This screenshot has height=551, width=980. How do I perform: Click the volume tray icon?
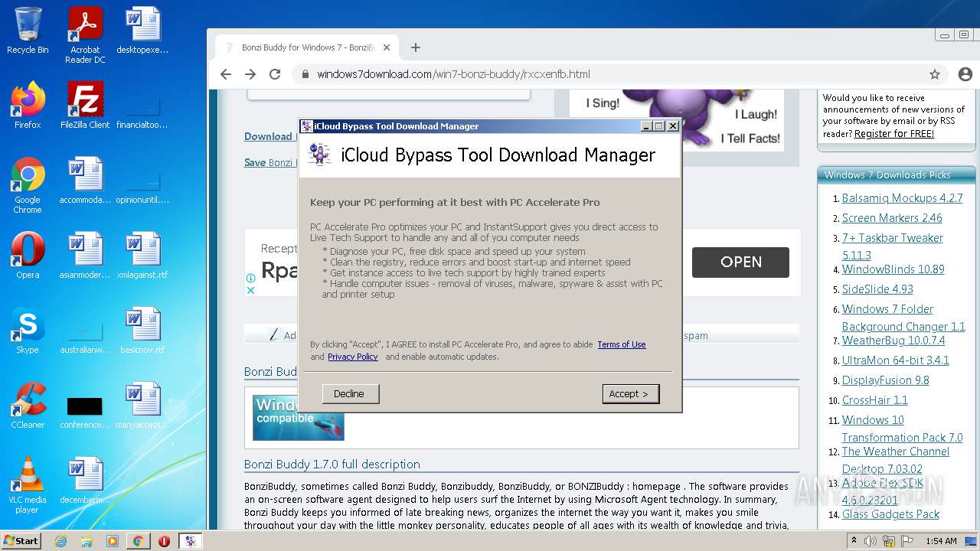pos(871,541)
